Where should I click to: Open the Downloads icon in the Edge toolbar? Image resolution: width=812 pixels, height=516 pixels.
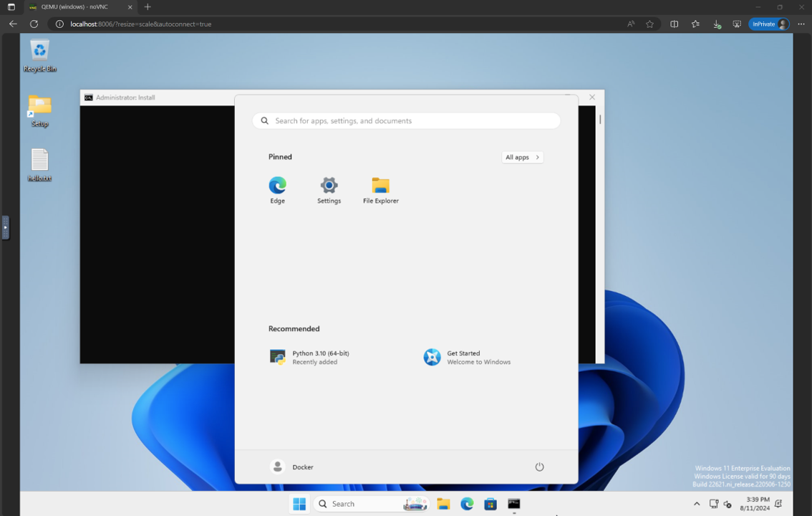tap(717, 24)
